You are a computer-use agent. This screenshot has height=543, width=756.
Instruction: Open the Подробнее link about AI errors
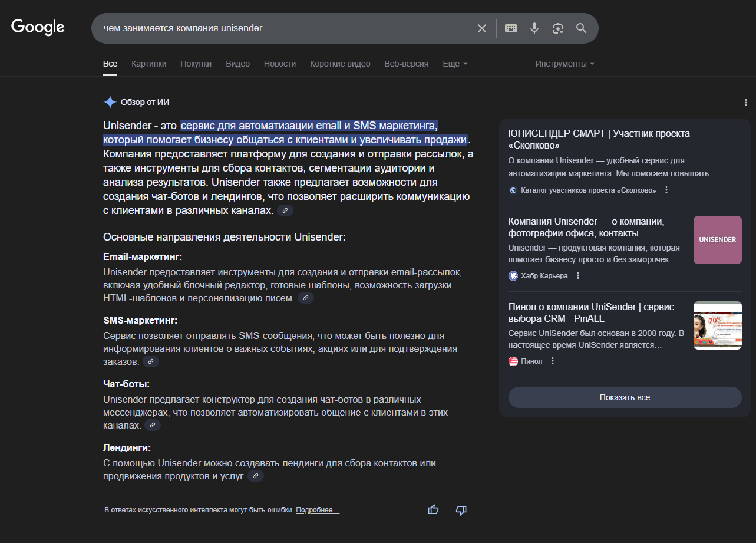point(318,510)
